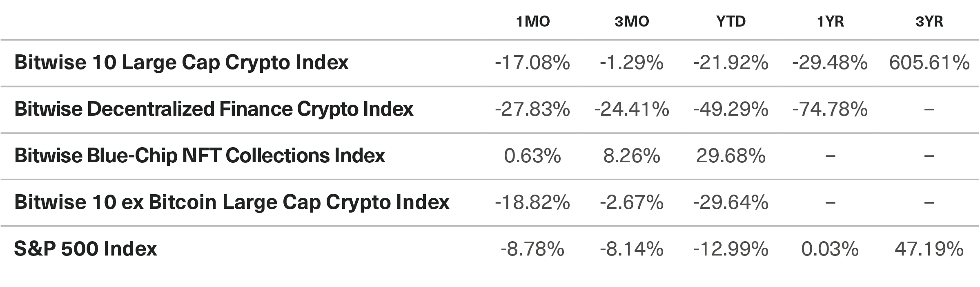
Task: Click the 3MO column header
Action: pyautogui.click(x=632, y=22)
